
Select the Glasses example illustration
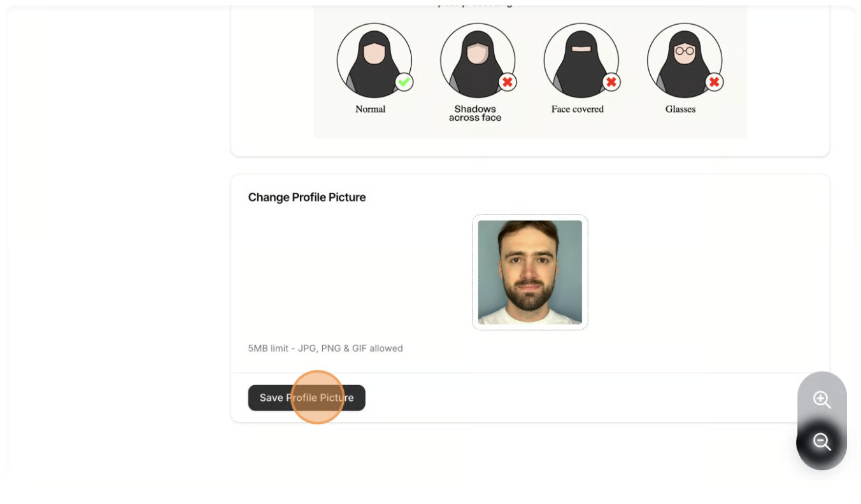click(685, 60)
